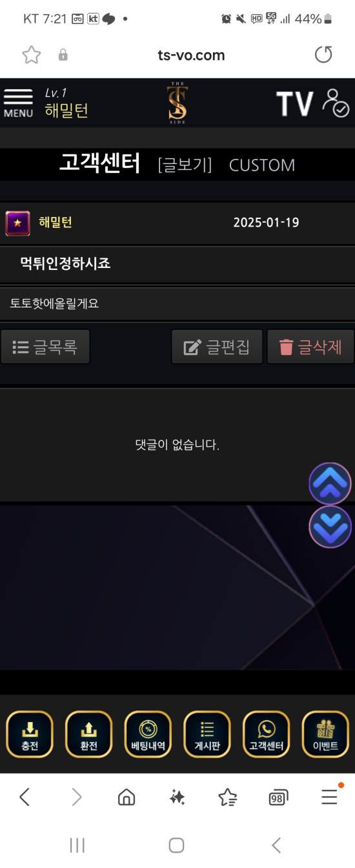Go back to post list with 글목록
Image resolution: width=355 pixels, height=868 pixels.
click(45, 347)
